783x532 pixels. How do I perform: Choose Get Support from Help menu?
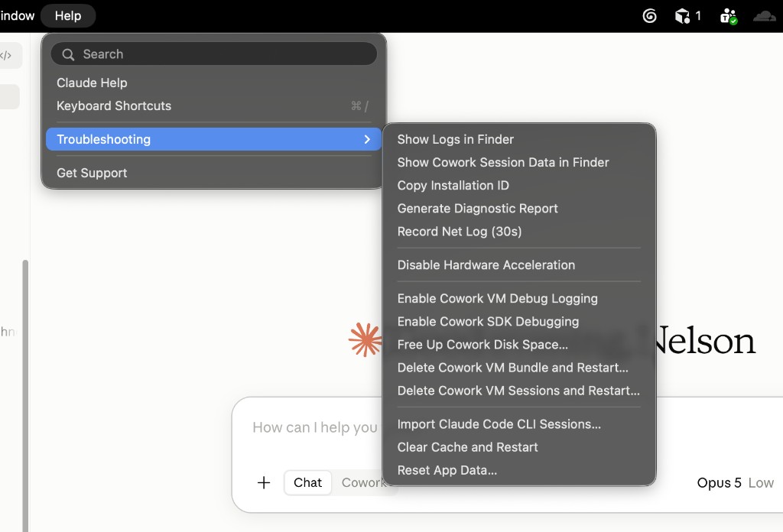click(x=214, y=173)
